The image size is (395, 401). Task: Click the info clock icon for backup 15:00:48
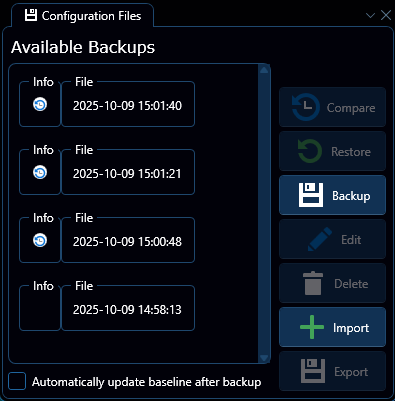40,241
